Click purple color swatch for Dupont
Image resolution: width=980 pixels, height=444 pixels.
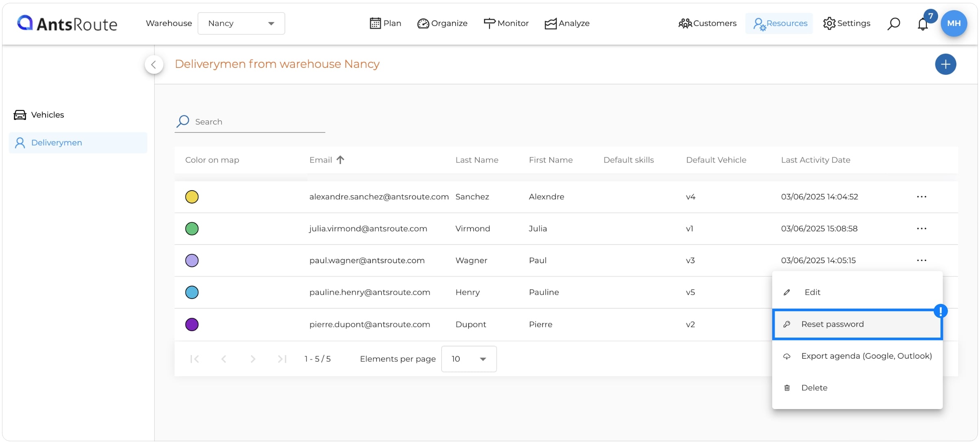[x=192, y=325]
